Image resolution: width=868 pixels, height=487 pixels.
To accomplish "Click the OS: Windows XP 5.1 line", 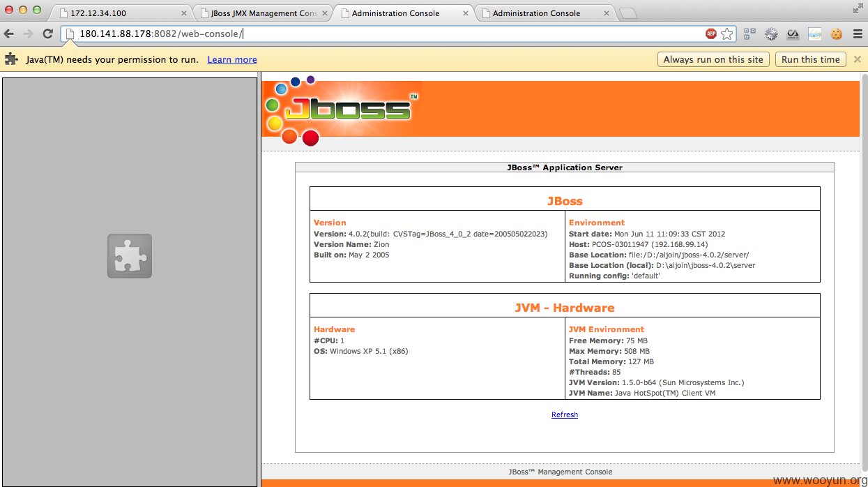I will 360,351.
